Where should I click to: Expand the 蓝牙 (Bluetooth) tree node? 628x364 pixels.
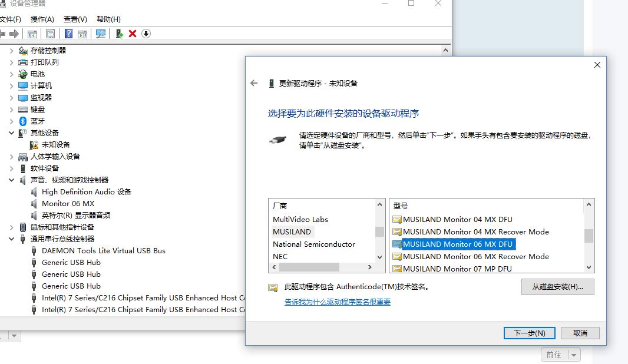(11, 121)
